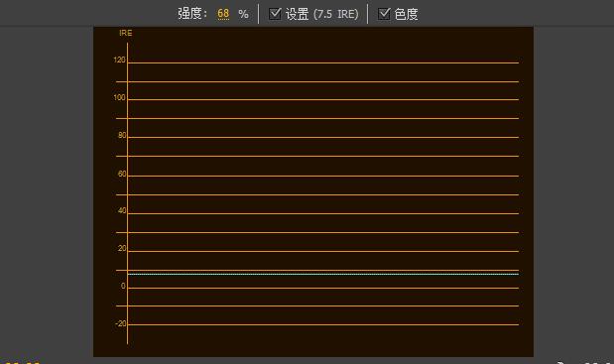614x364 pixels.
Task: Click the intensity value 68
Action: [223, 14]
